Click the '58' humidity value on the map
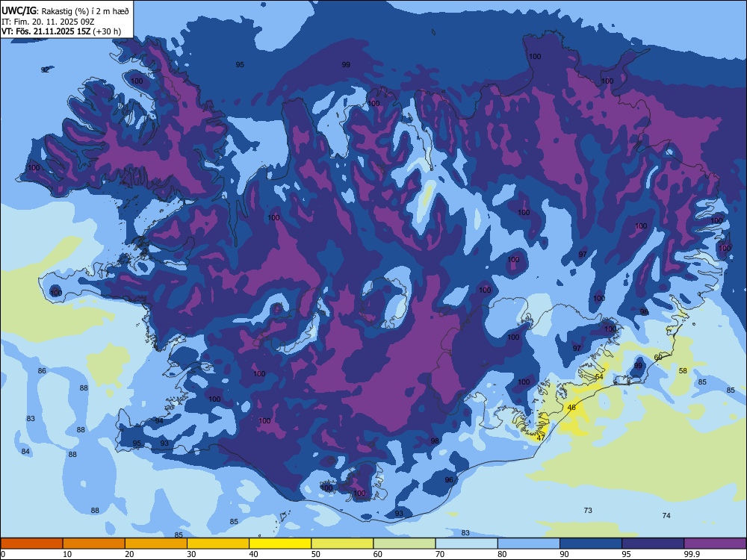This screenshot has height=560, width=747. (x=683, y=370)
